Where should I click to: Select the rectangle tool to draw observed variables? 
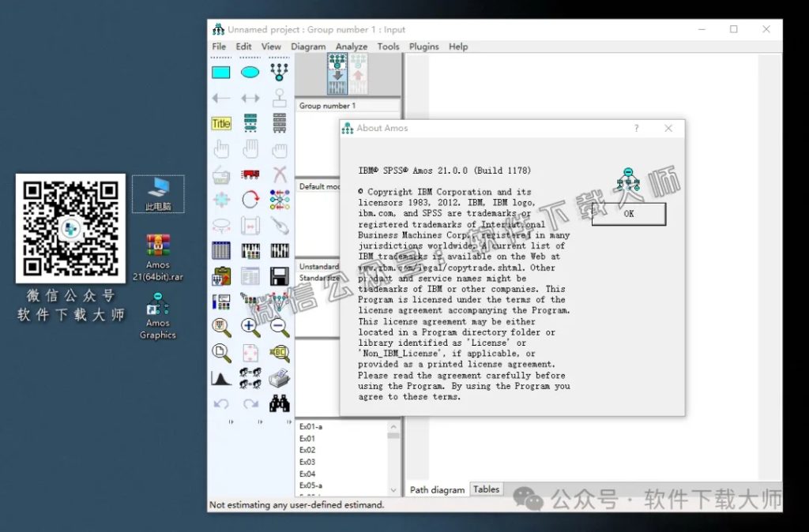point(223,72)
